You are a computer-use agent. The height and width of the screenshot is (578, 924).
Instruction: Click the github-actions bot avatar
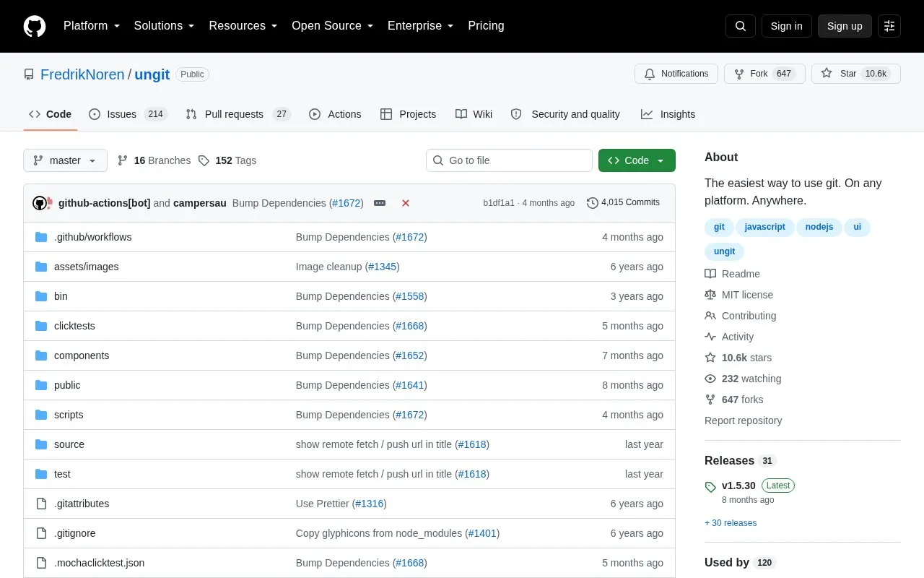pyautogui.click(x=40, y=203)
